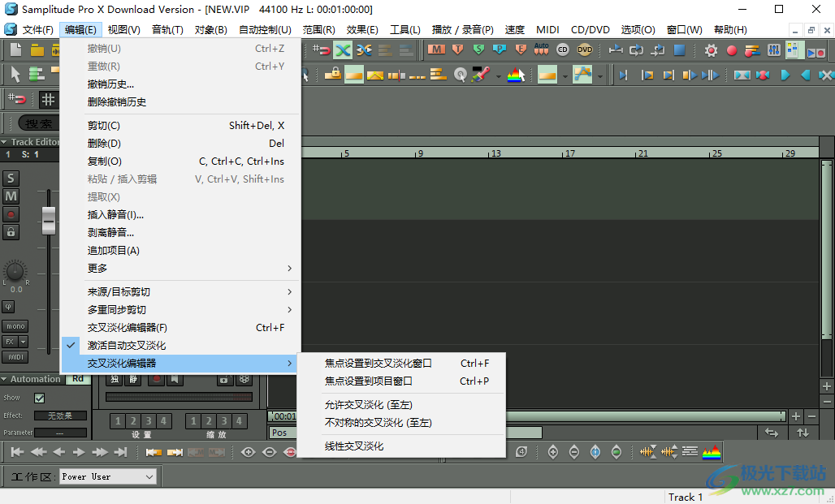
Task: Open the FX dropdown arrow on track
Action: pyautogui.click(x=23, y=342)
